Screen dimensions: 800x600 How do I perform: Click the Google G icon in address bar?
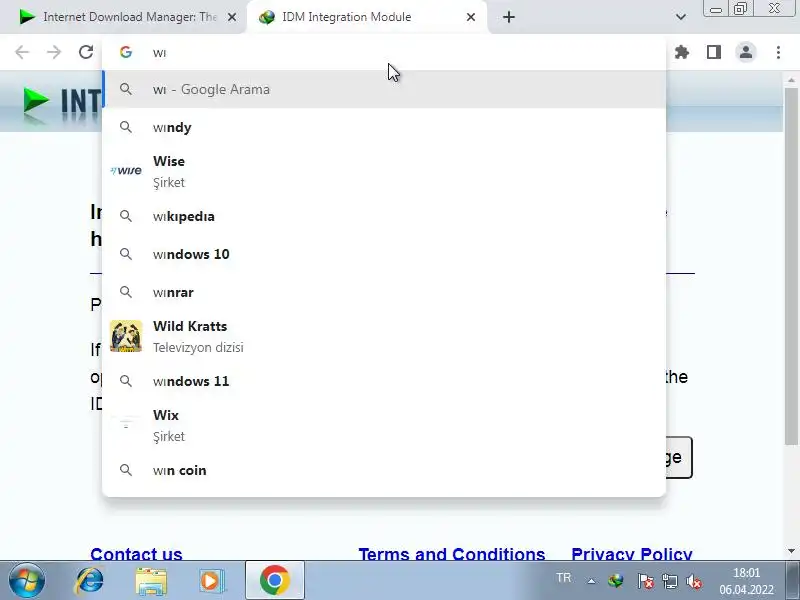[x=126, y=52]
